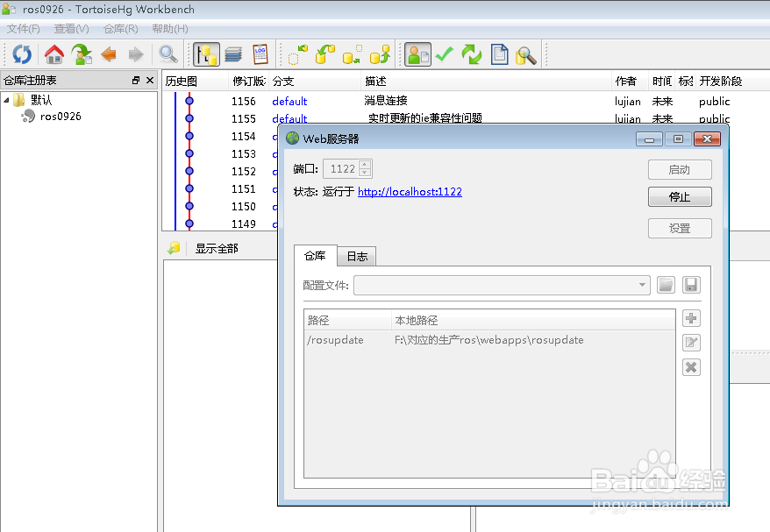
Task: Click the 描述 column header
Action: pyautogui.click(x=486, y=81)
